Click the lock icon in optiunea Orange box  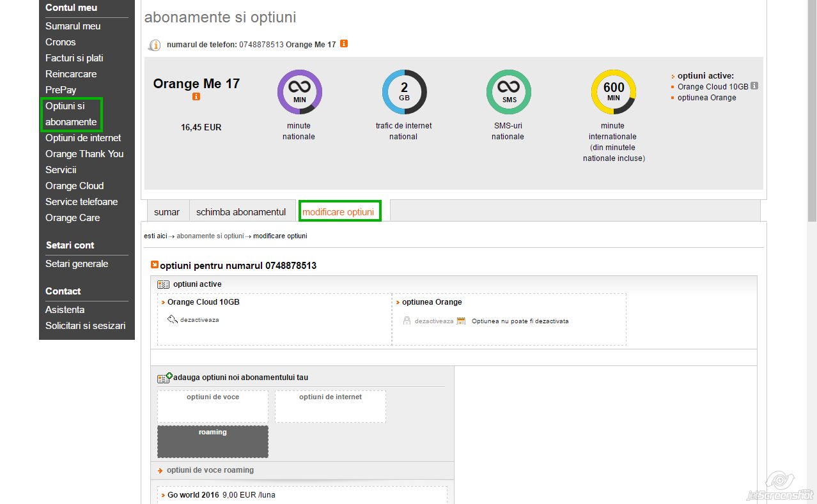coord(407,321)
